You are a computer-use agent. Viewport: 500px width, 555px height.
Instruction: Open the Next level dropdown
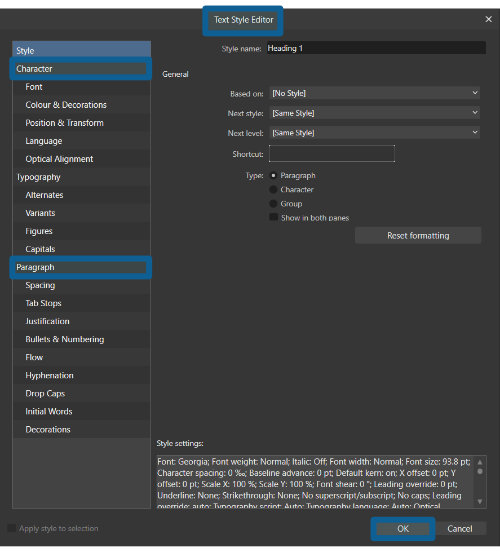pos(374,133)
